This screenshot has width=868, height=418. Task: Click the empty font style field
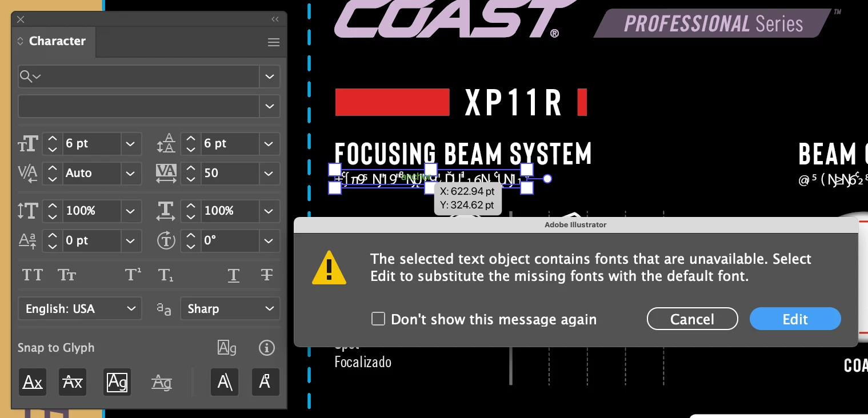pyautogui.click(x=139, y=106)
